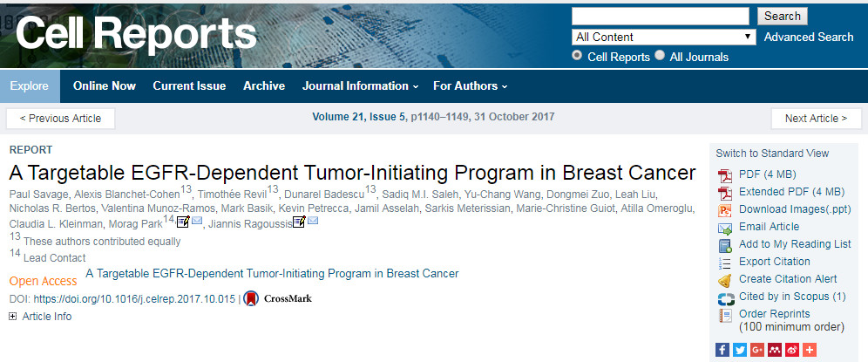Image resolution: width=868 pixels, height=362 pixels.
Task: Expand the For Authors menu
Action: [x=470, y=86]
